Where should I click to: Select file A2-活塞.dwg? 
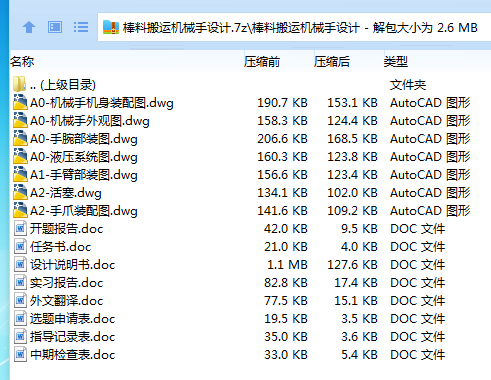[66, 193]
